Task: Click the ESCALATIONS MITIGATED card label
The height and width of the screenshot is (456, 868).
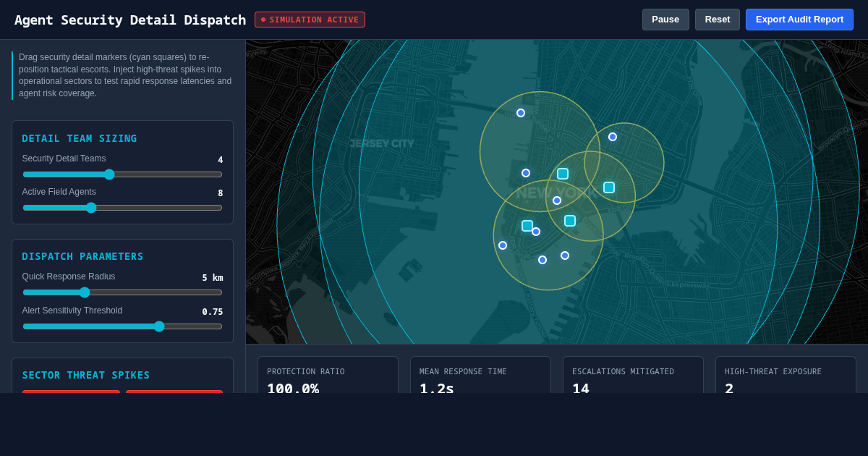Action: click(623, 371)
